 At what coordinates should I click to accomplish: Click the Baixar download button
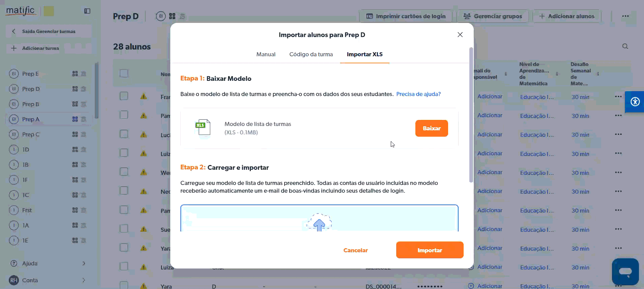tap(431, 128)
